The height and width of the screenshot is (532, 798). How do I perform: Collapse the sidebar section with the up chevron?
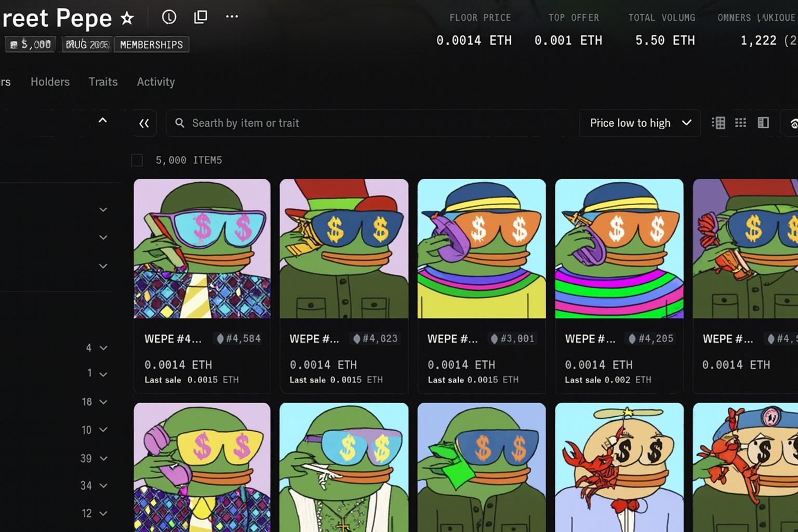click(103, 121)
